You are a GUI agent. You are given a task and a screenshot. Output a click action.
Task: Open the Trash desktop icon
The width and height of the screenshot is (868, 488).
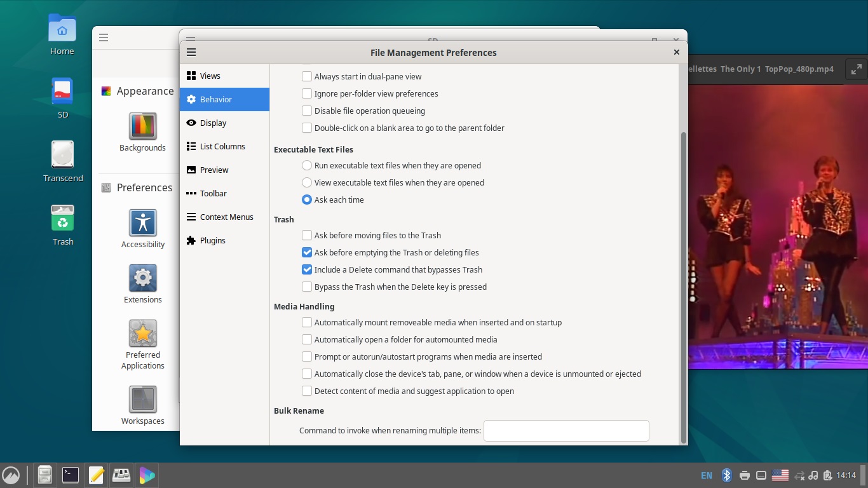(x=63, y=225)
